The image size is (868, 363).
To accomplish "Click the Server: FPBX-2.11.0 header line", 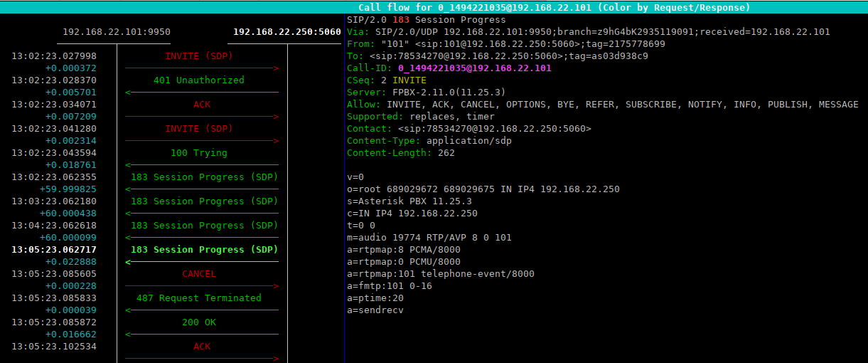I will [426, 93].
